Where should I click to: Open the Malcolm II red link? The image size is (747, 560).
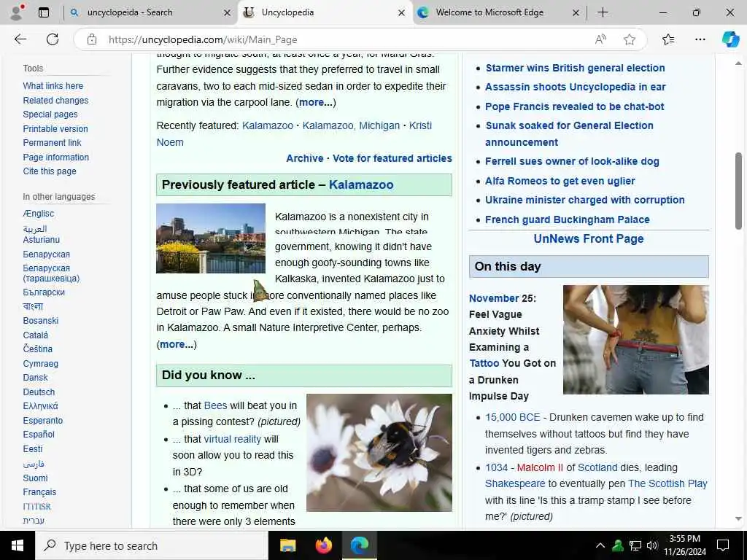pos(540,467)
